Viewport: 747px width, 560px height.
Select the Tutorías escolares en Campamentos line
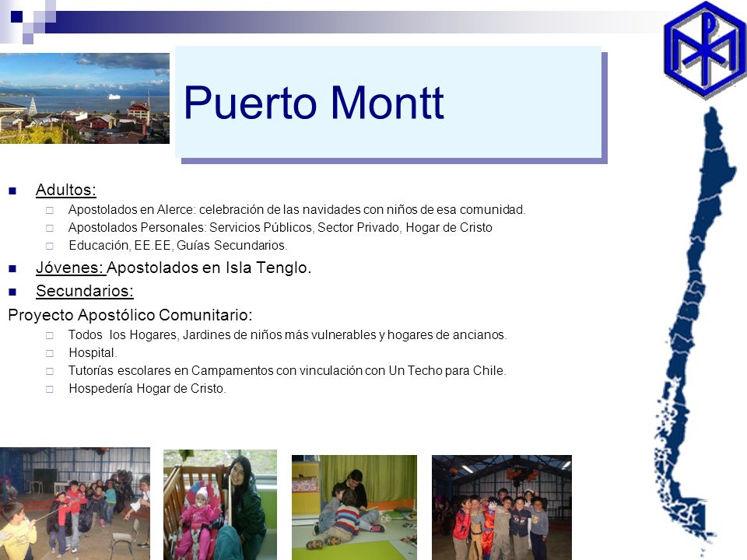pyautogui.click(x=287, y=370)
